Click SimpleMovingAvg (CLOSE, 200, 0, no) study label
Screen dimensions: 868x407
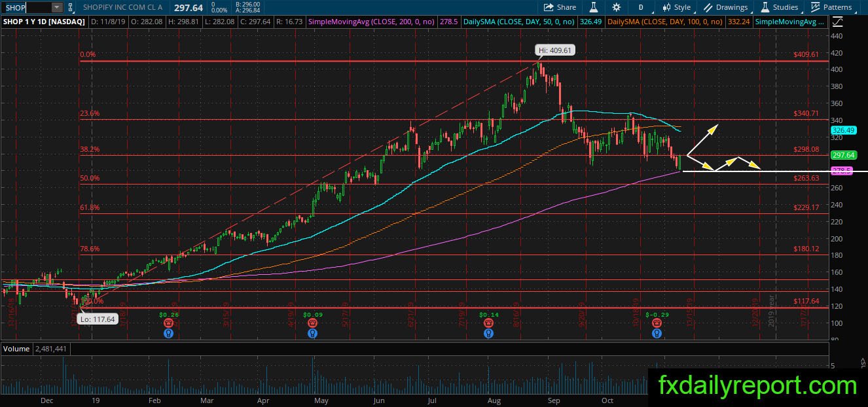(372, 22)
